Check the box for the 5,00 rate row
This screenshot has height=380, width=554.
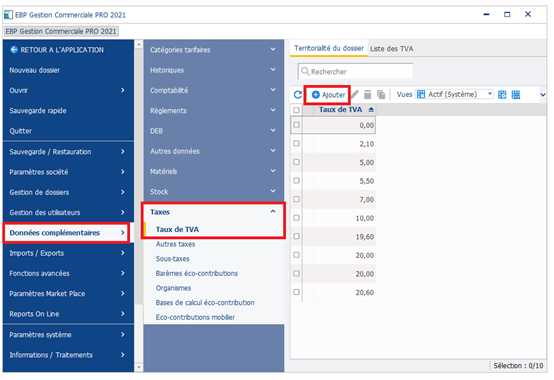[296, 162]
